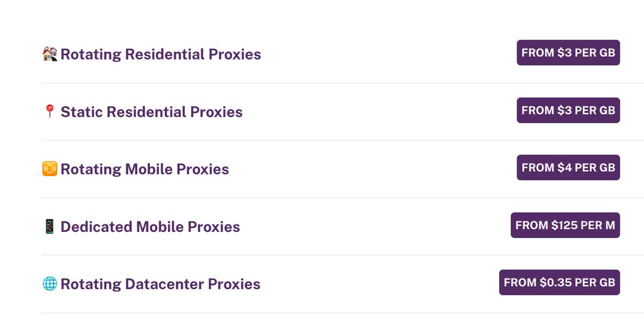644x322 pixels.
Task: Select the Dedicated Mobile Proxies heading
Action: tap(150, 226)
